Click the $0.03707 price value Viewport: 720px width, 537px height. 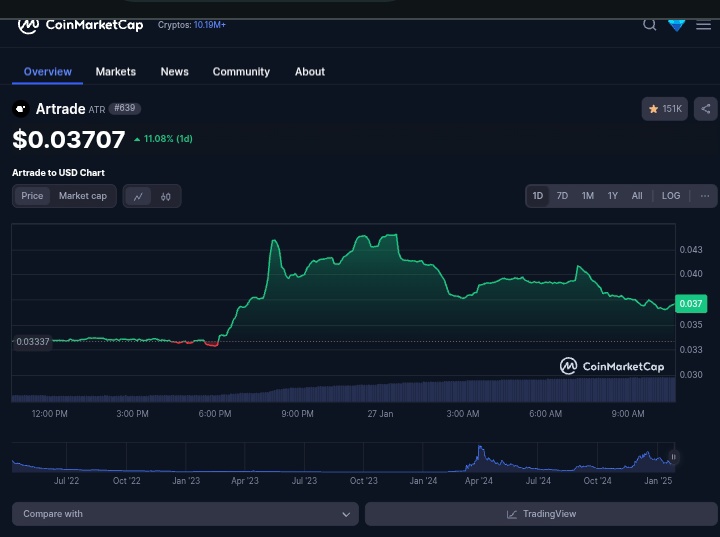pos(68,140)
